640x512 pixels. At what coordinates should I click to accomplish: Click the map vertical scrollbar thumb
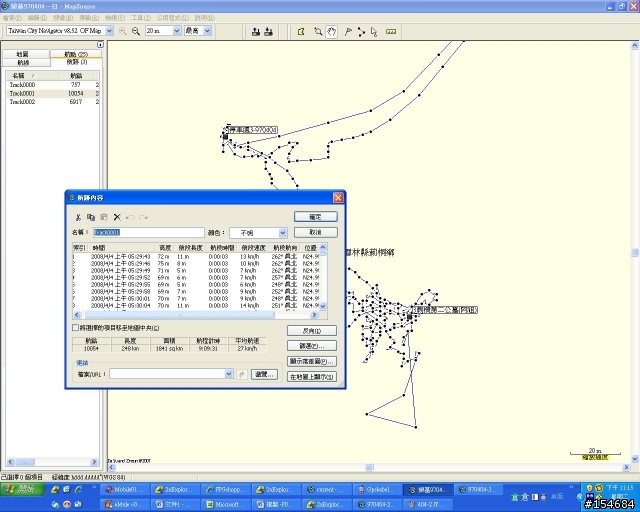pos(635,253)
